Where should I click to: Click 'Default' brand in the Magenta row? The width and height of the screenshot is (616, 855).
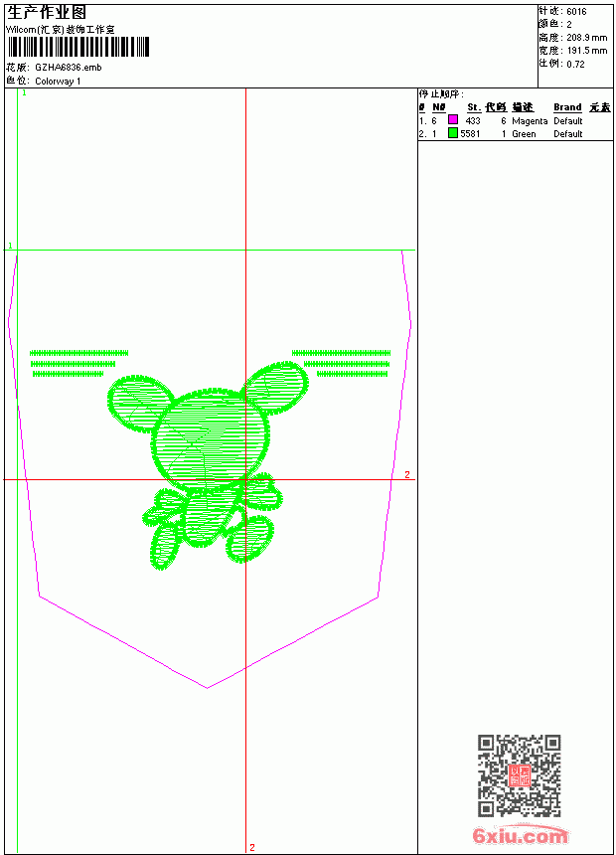point(568,121)
